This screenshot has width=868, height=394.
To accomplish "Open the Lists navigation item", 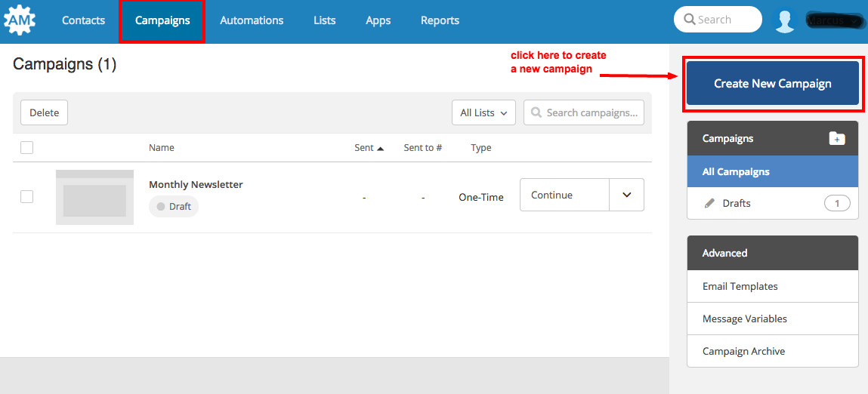I will [x=324, y=20].
